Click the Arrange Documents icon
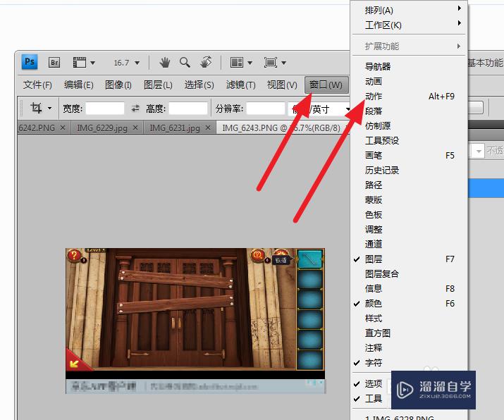Screen dimensions: 504x420 pyautogui.click(x=237, y=62)
